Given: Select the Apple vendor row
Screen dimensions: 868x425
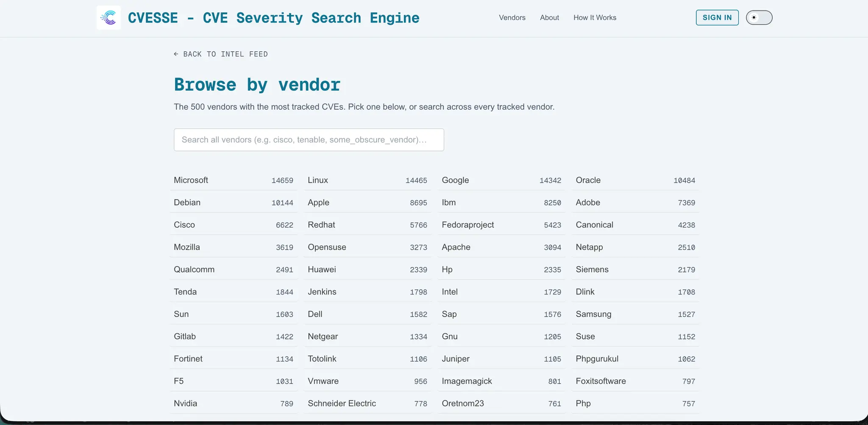Looking at the screenshot, I should pos(367,203).
